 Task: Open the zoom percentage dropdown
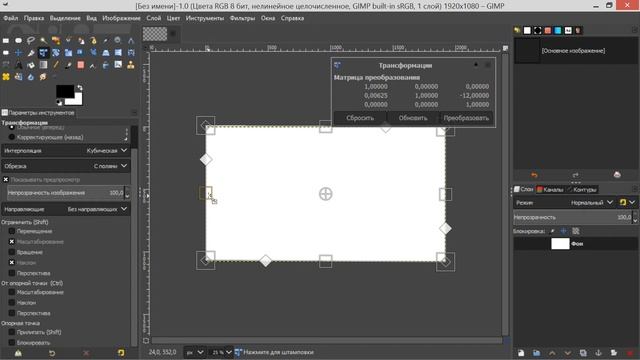220,352
